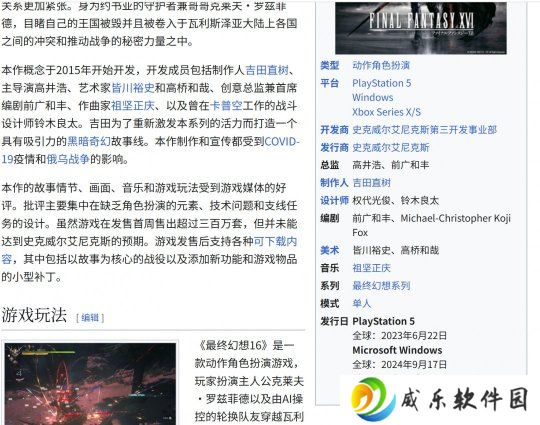This screenshot has height=425, width=540.
Task: Click the 皆川裕史 artist link in the text
Action: (x=133, y=88)
